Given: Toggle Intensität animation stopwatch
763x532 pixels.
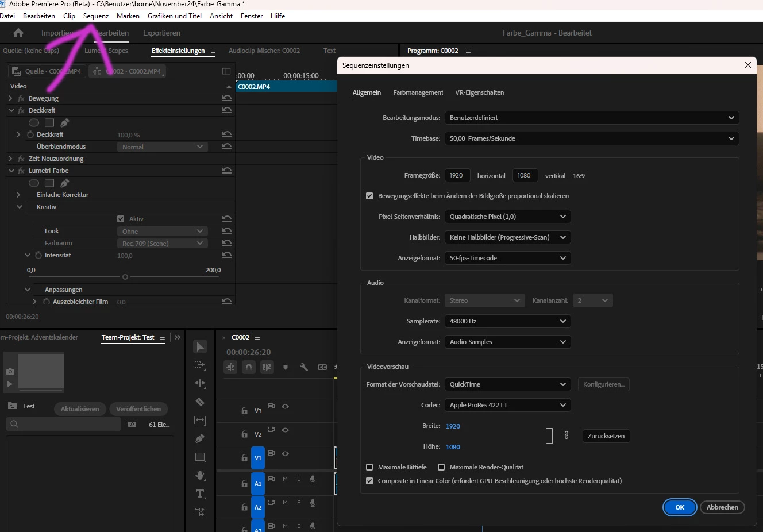Looking at the screenshot, I should click(38, 255).
